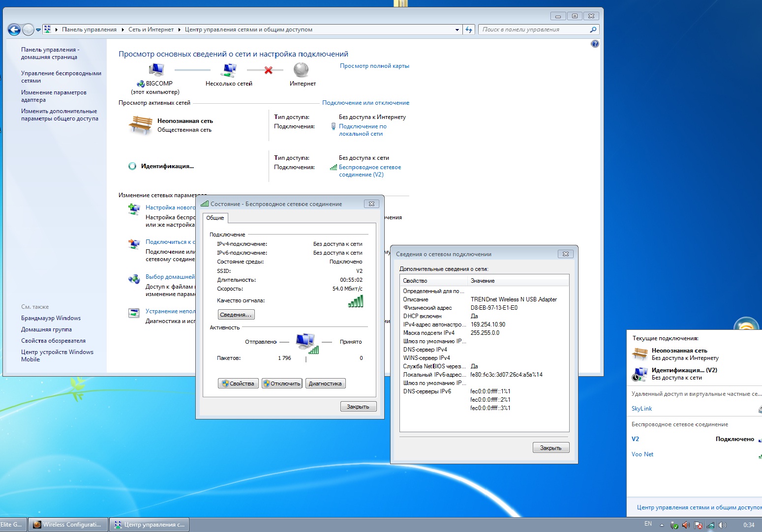
Task: Open help via the question mark icon
Action: pos(595,44)
